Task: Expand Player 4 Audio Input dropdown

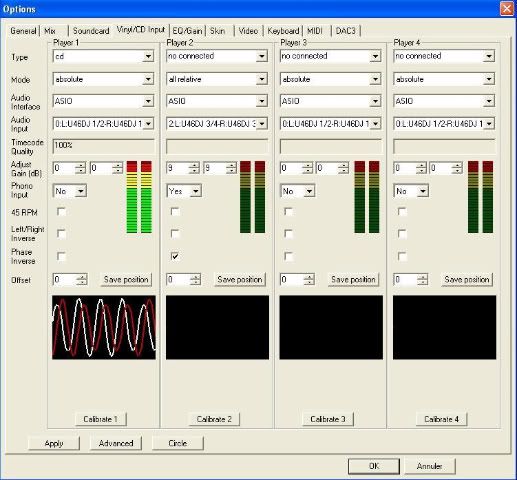Action: [x=444, y=124]
